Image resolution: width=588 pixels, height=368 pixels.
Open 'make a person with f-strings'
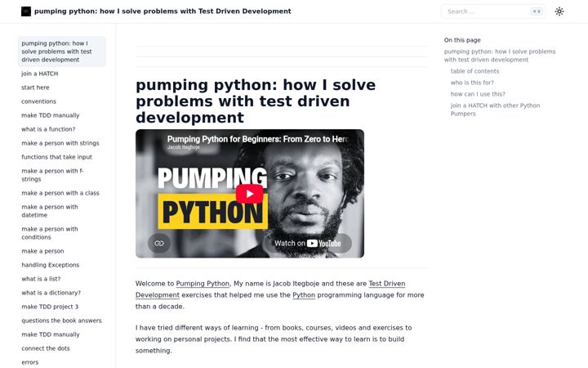click(52, 175)
